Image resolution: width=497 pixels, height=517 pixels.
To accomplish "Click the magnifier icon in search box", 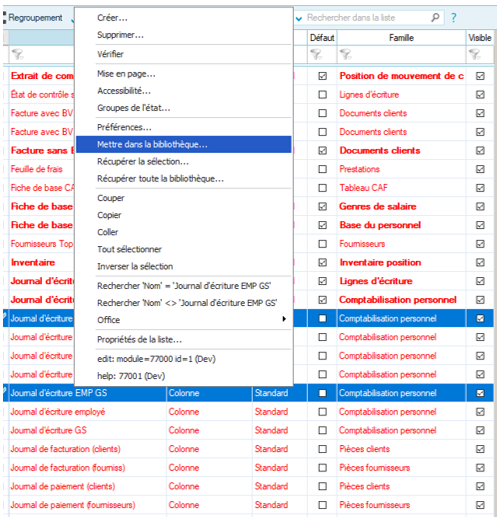I will point(435,17).
